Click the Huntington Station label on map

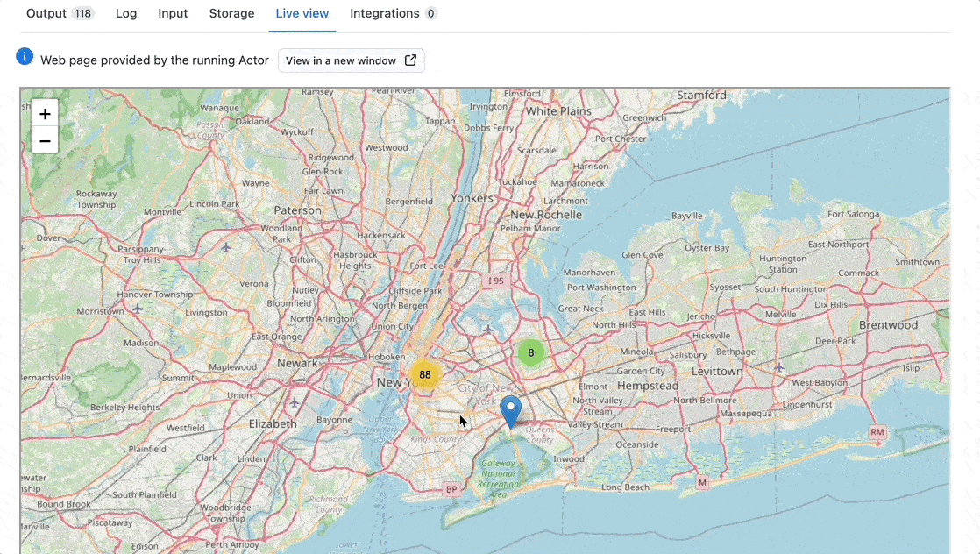tap(783, 264)
